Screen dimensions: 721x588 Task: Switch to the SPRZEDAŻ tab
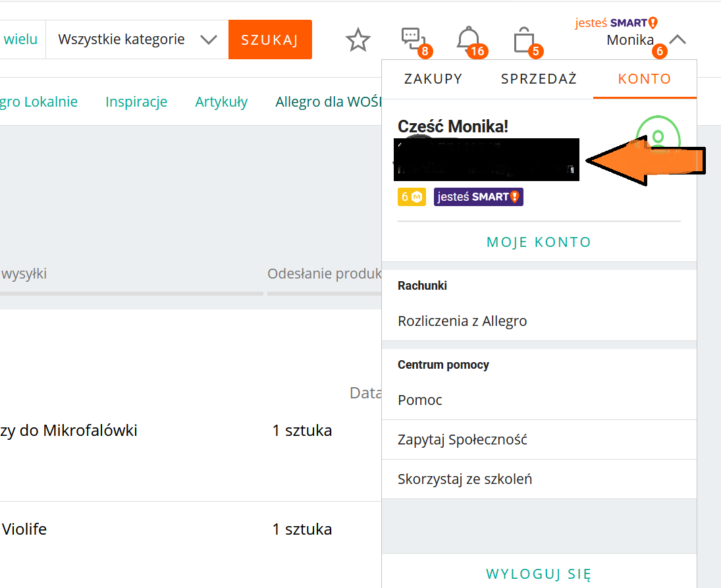tap(539, 79)
